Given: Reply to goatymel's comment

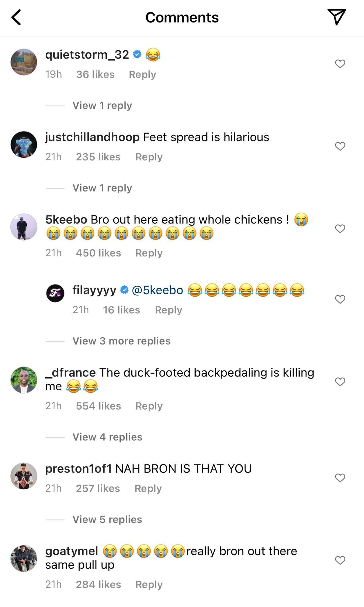Looking at the screenshot, I should click(149, 584).
